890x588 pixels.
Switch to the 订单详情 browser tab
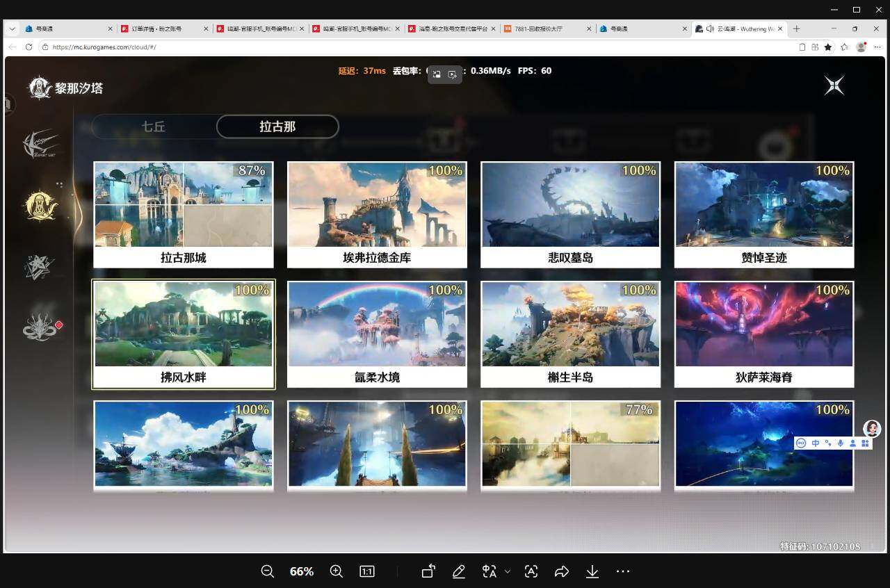tap(164, 28)
